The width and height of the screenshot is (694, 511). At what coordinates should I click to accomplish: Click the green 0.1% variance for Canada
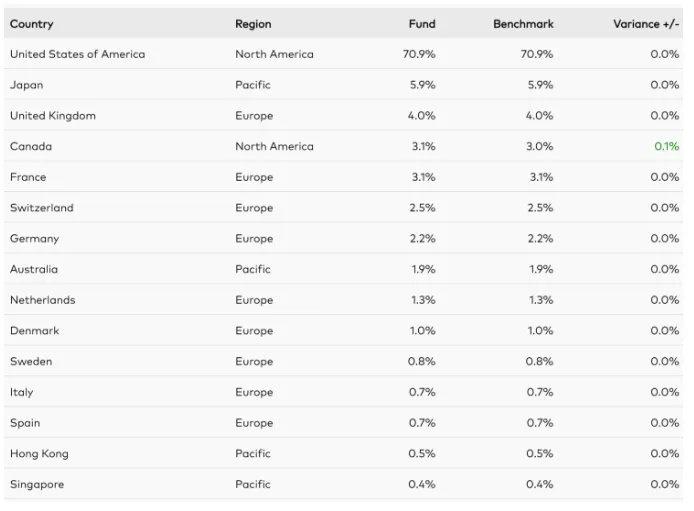point(666,146)
